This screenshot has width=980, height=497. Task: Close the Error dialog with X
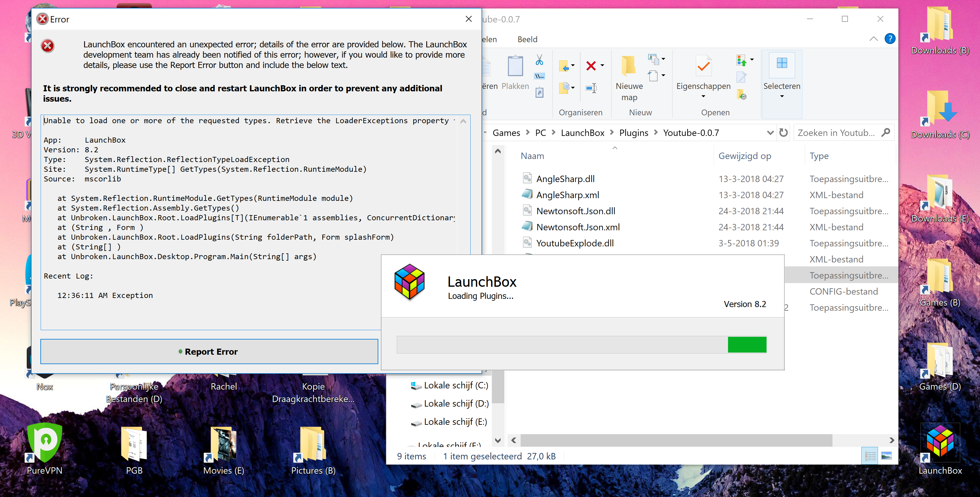pyautogui.click(x=469, y=19)
